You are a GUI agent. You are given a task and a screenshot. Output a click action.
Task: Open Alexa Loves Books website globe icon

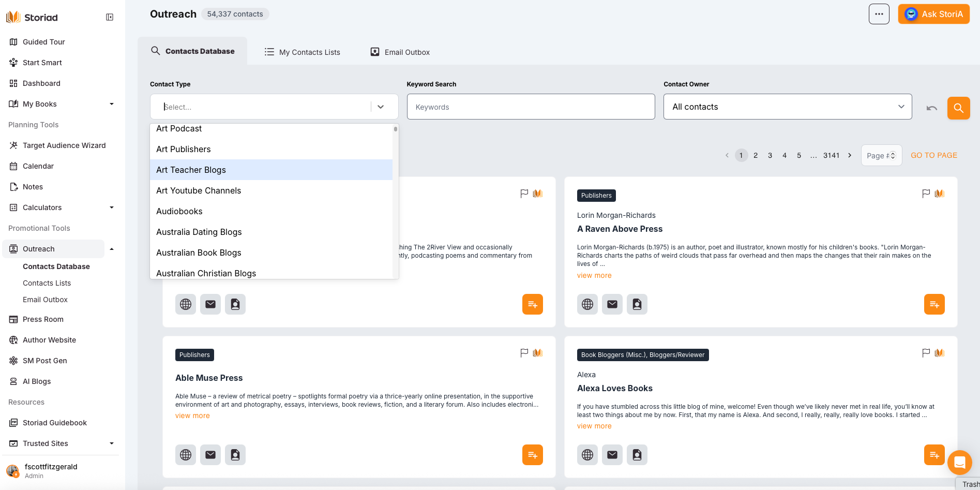[x=587, y=455]
